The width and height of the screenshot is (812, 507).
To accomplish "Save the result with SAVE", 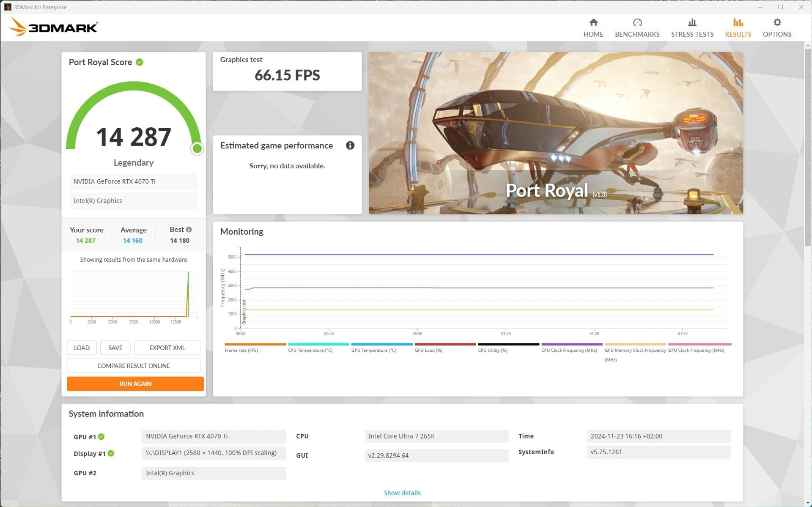I will click(115, 348).
